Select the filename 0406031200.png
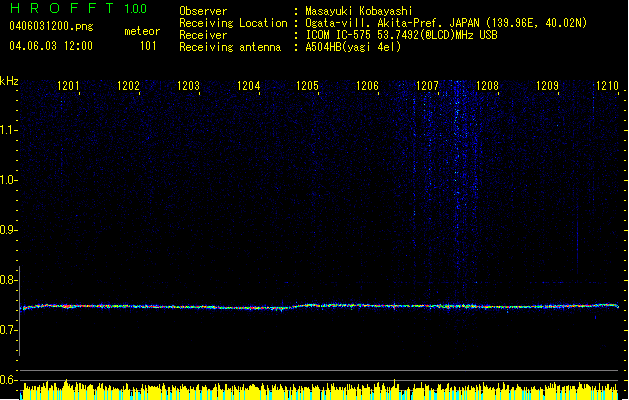The width and height of the screenshot is (629, 400). coord(51,26)
